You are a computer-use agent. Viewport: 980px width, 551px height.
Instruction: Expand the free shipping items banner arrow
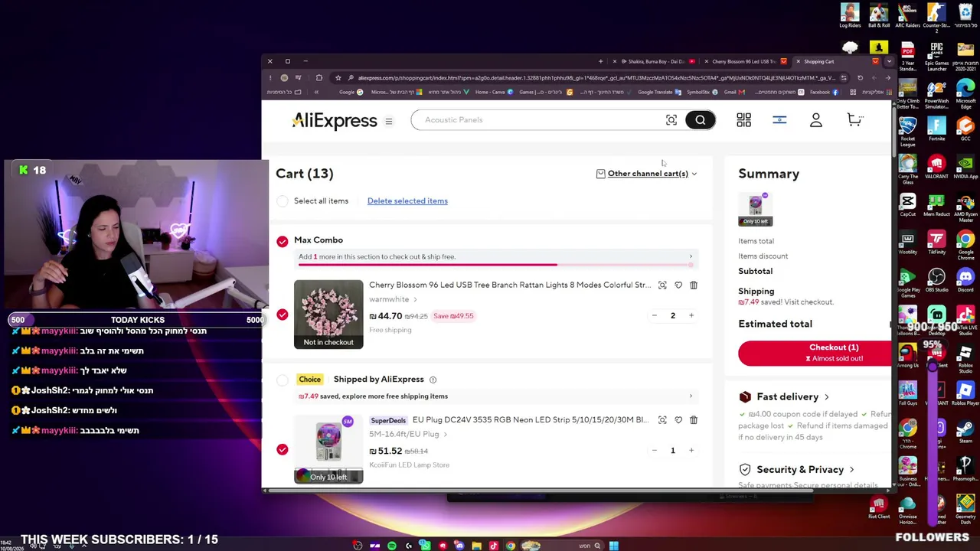point(691,396)
